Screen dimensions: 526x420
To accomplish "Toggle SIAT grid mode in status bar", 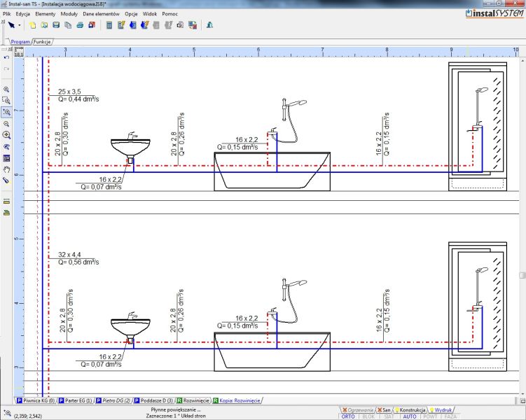I will [389, 416].
